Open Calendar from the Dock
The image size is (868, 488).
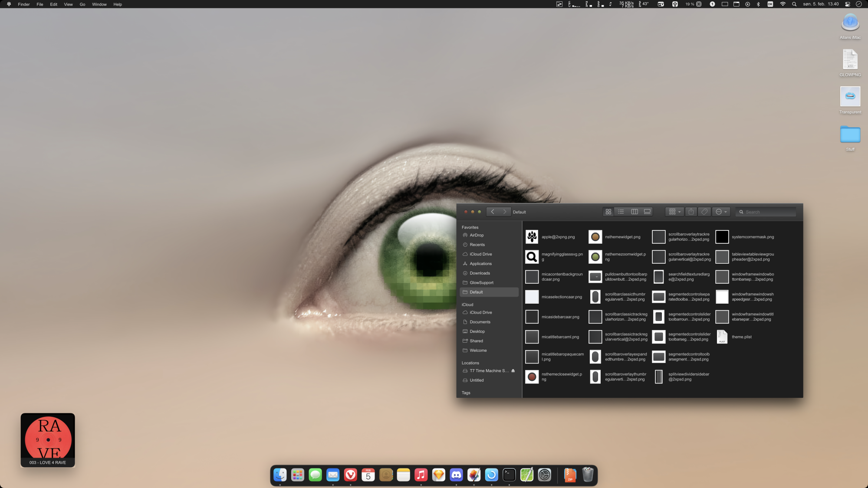[368, 475]
